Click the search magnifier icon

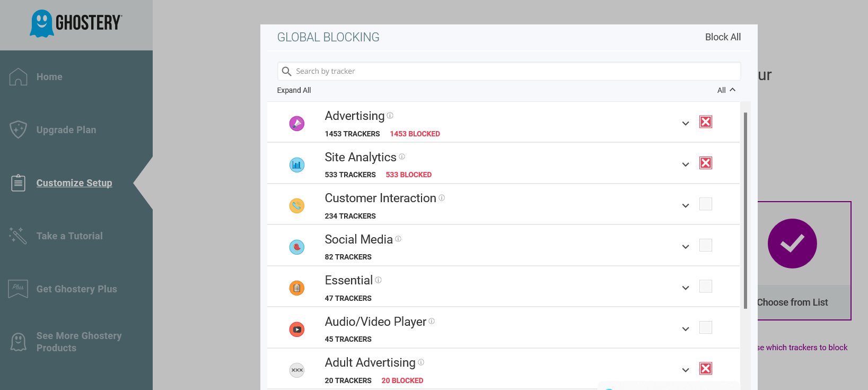[x=286, y=71]
